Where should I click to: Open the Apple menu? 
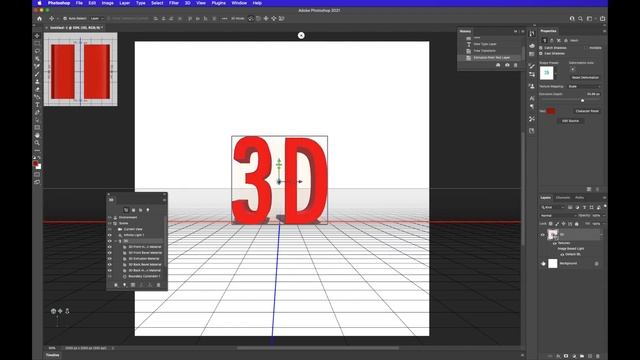pyautogui.click(x=39, y=3)
